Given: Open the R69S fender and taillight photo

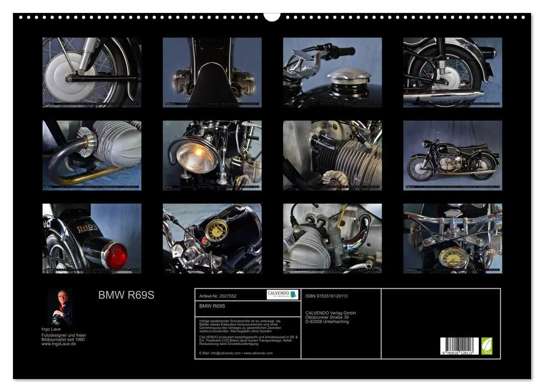Looking at the screenshot, I should [x=92, y=238].
